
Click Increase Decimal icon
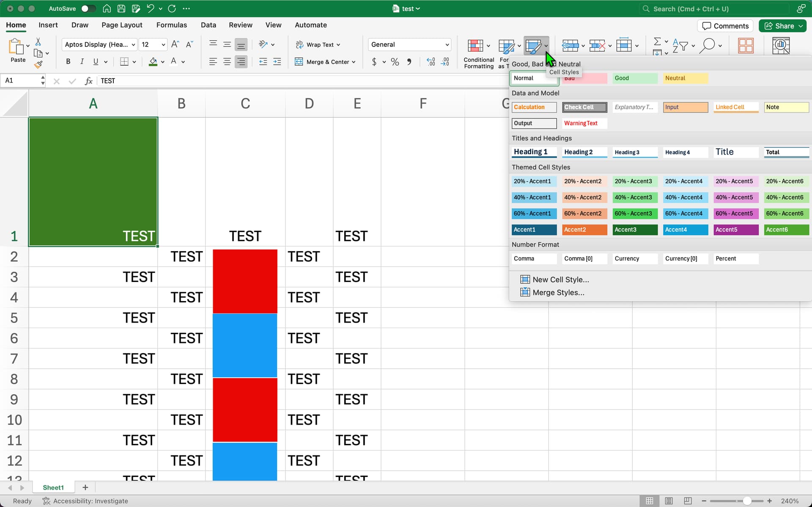431,62
